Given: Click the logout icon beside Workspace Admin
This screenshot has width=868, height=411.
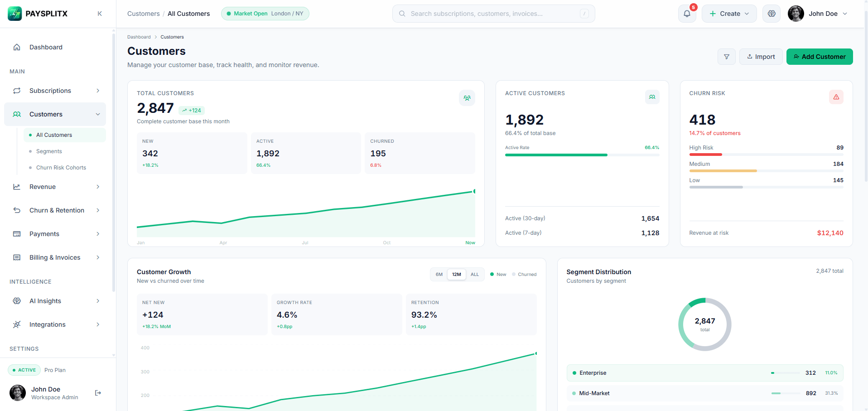Looking at the screenshot, I should (98, 393).
